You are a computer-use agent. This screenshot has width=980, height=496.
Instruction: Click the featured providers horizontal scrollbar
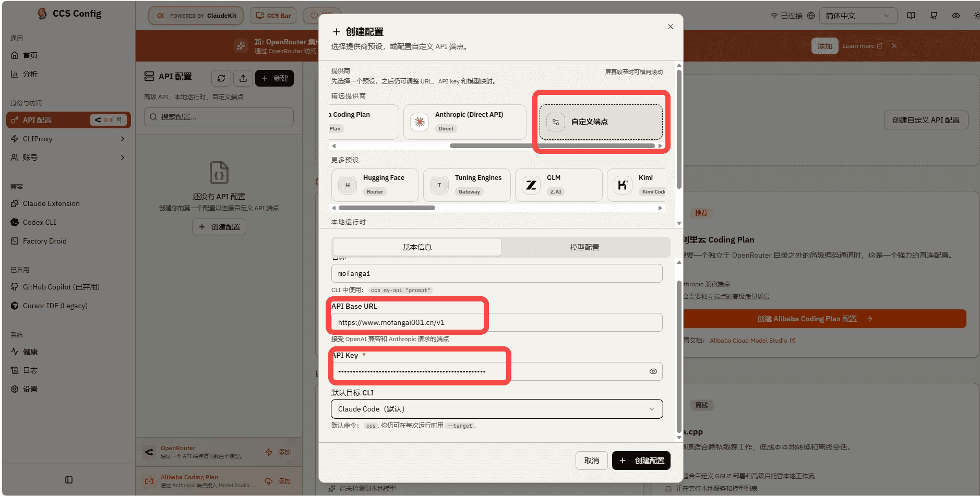tap(552, 146)
